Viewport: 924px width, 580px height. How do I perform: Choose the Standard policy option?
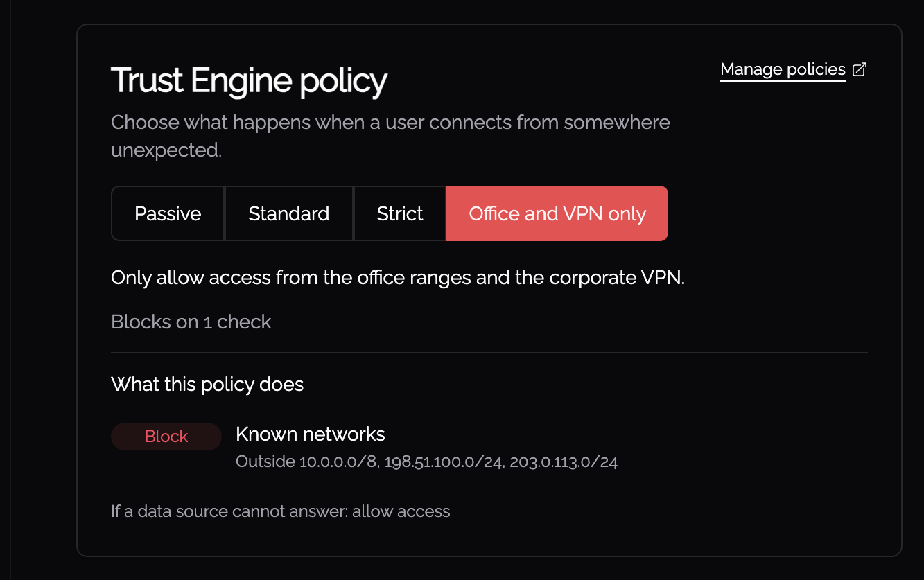click(289, 213)
